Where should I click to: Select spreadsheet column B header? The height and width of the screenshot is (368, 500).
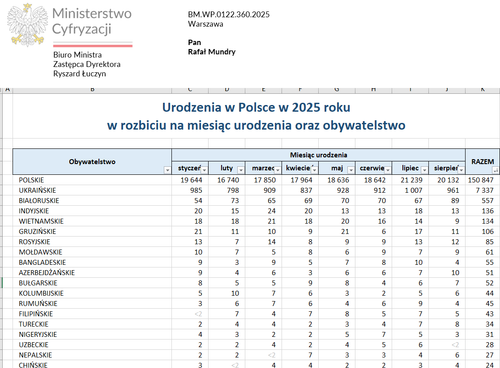tap(92, 90)
